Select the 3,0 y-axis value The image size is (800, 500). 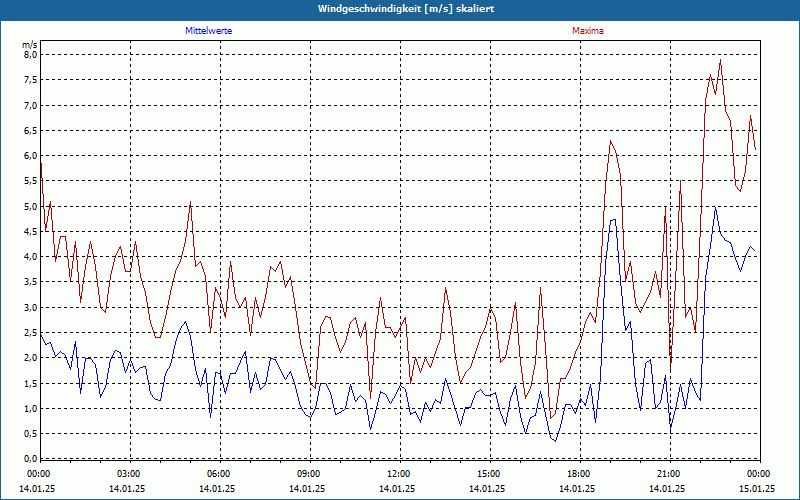pyautogui.click(x=31, y=307)
